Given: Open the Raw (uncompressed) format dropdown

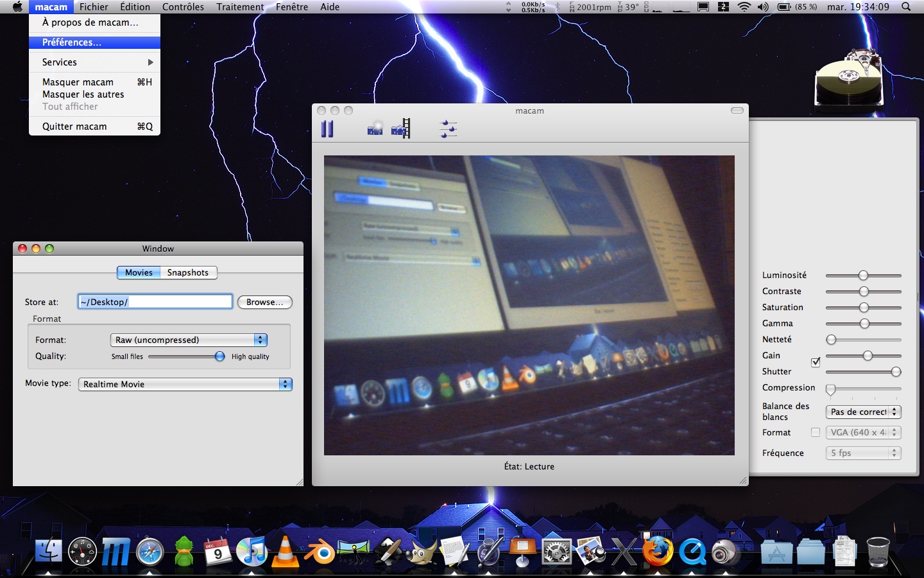Looking at the screenshot, I should [x=189, y=340].
